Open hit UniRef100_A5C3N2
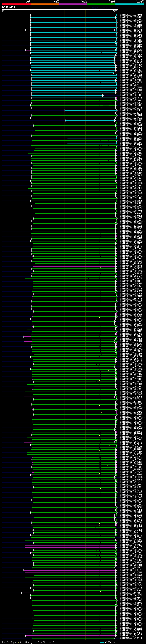 coord(131,25)
